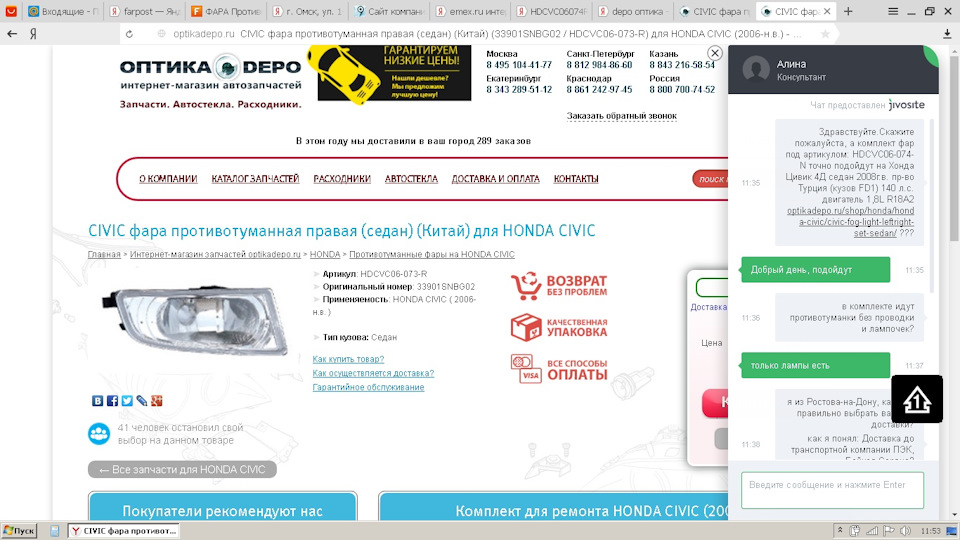
Task: Share the product via VKontakte icon
Action: [x=97, y=400]
